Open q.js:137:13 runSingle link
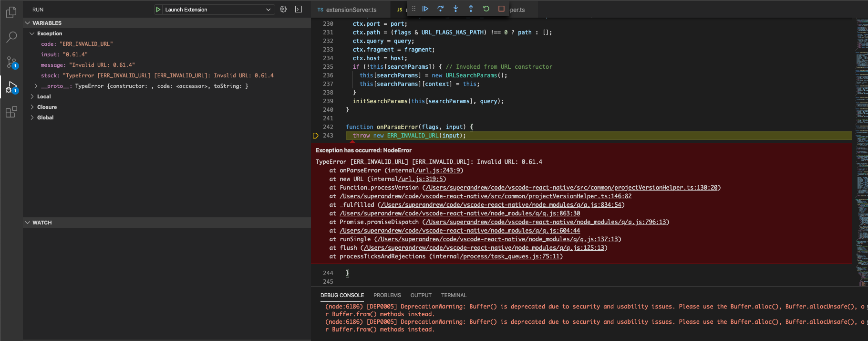 (497, 239)
